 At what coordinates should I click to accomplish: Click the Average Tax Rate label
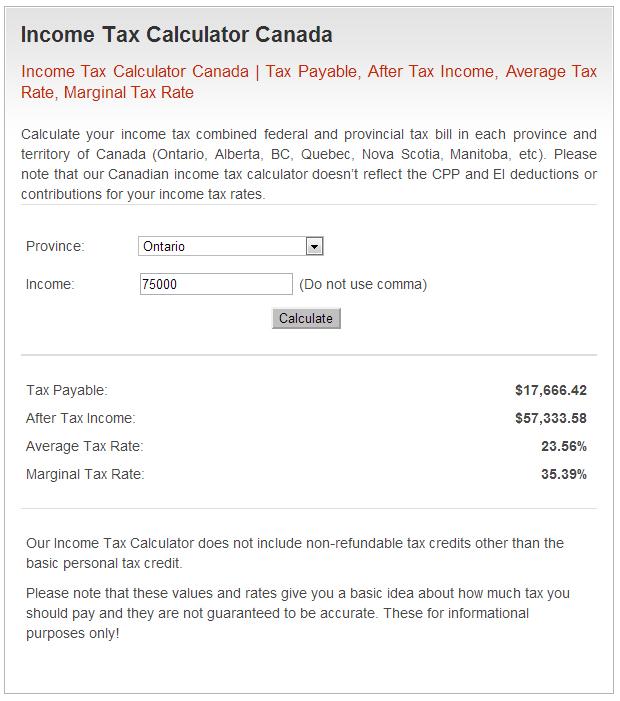(84, 446)
